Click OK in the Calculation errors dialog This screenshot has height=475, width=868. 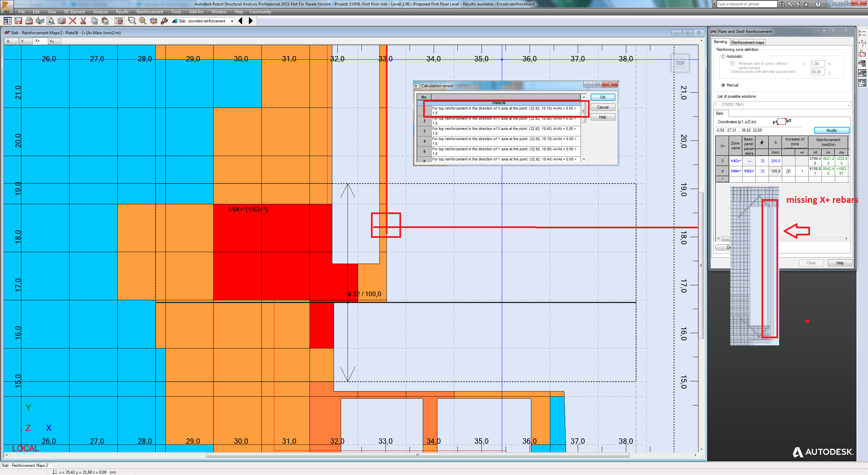click(603, 97)
